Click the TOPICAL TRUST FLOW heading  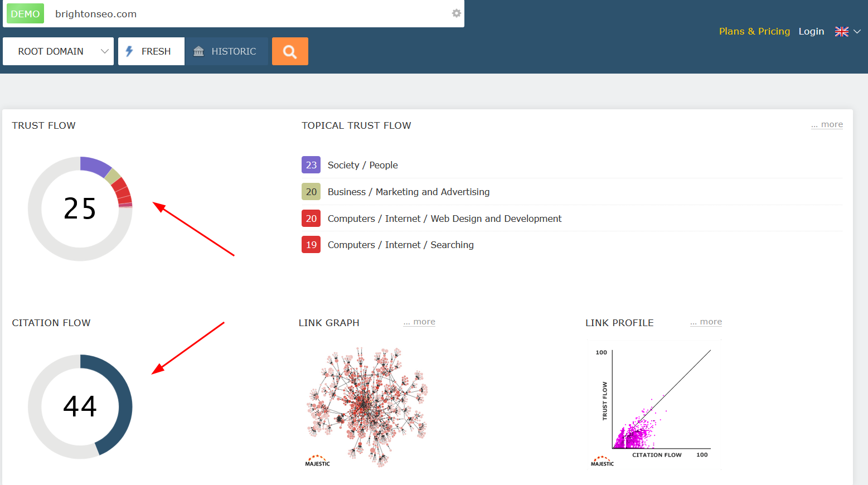356,125
